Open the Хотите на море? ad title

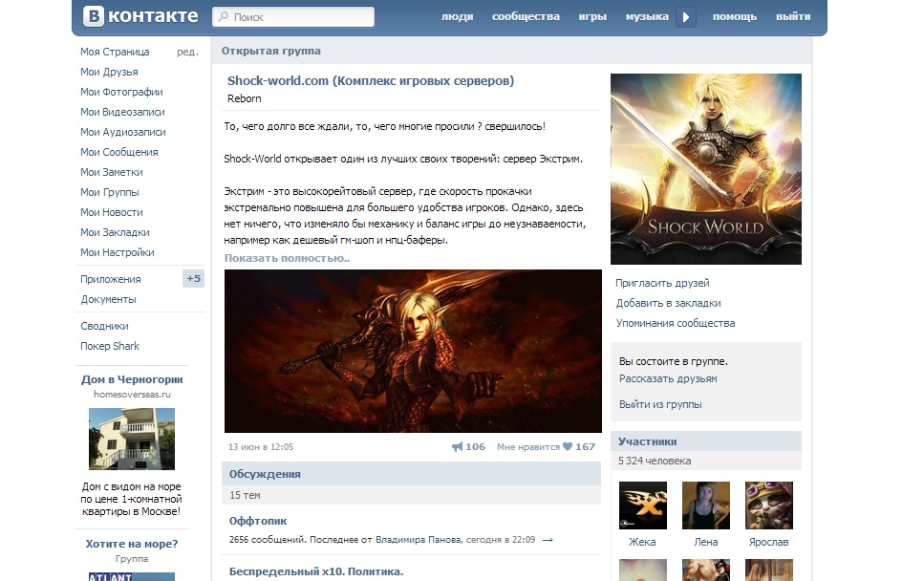point(132,544)
